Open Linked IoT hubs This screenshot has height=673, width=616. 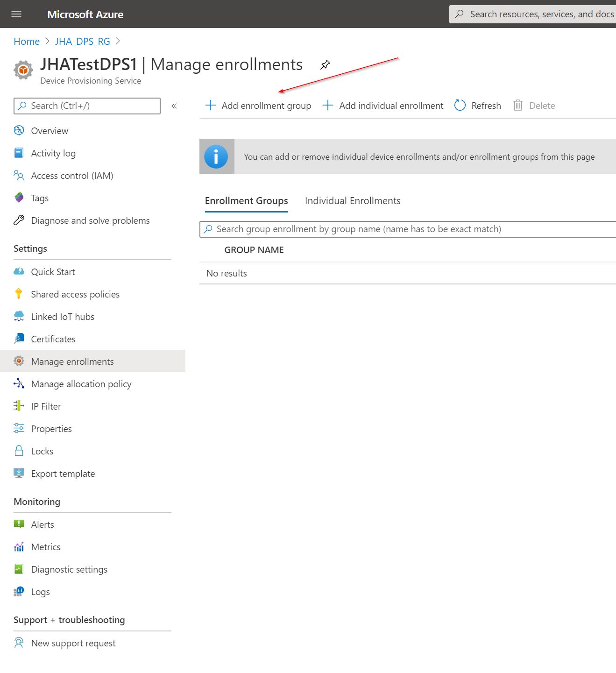[x=63, y=316]
